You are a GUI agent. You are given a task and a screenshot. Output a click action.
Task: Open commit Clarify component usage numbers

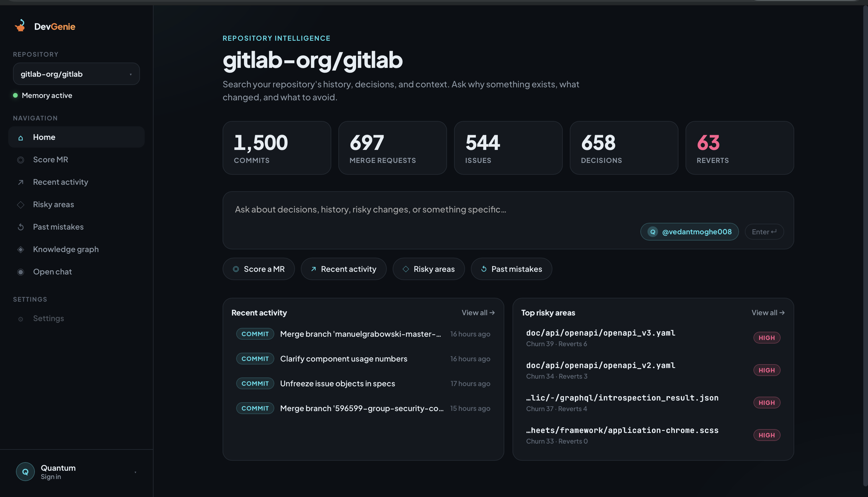363,359
